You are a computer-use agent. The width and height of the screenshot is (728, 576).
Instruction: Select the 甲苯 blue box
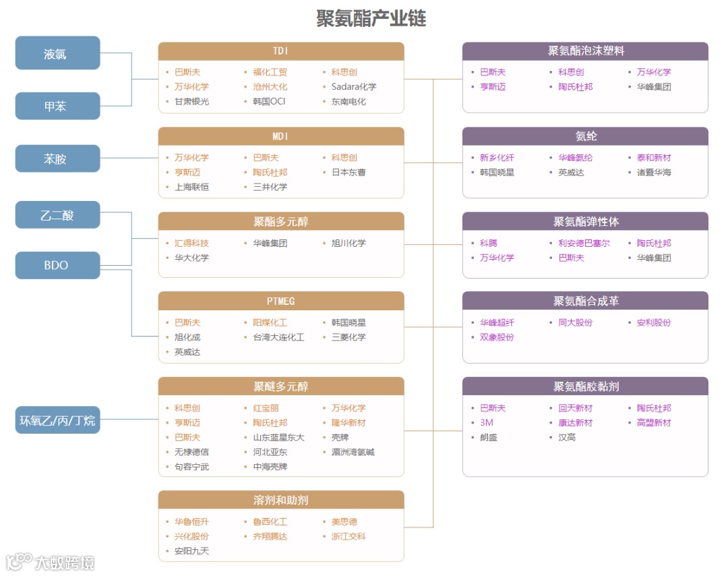coord(57,106)
